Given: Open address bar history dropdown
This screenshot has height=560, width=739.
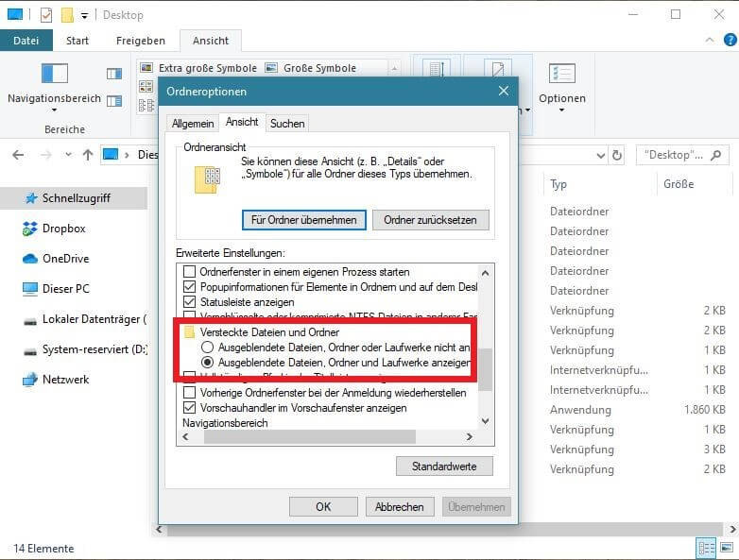Looking at the screenshot, I should 600,155.
